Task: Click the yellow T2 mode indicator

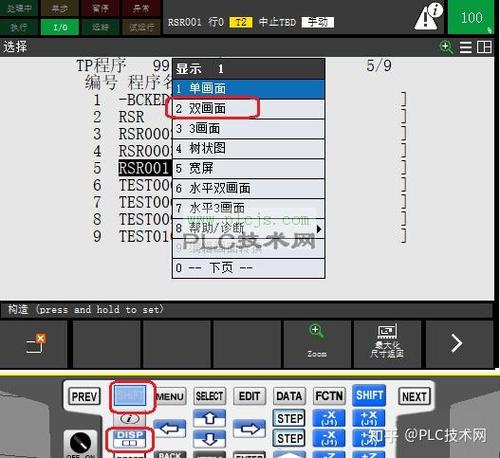Action: click(241, 22)
